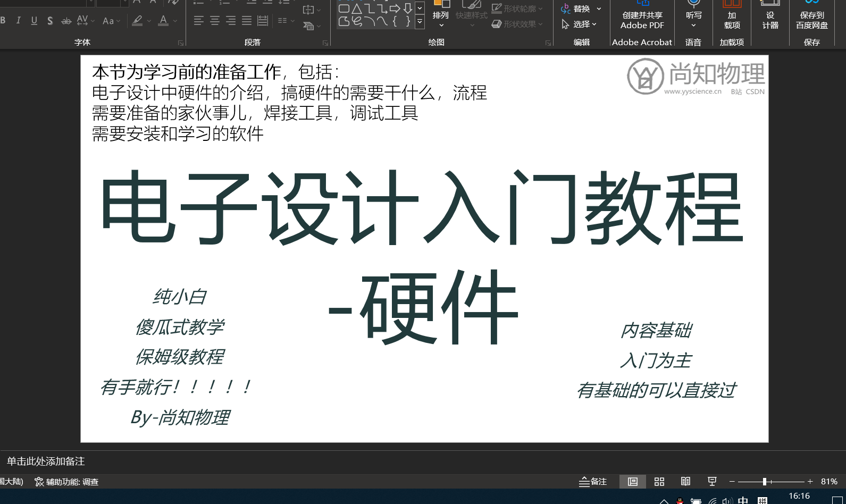
Task: Toggle text shadow
Action: pos(50,21)
